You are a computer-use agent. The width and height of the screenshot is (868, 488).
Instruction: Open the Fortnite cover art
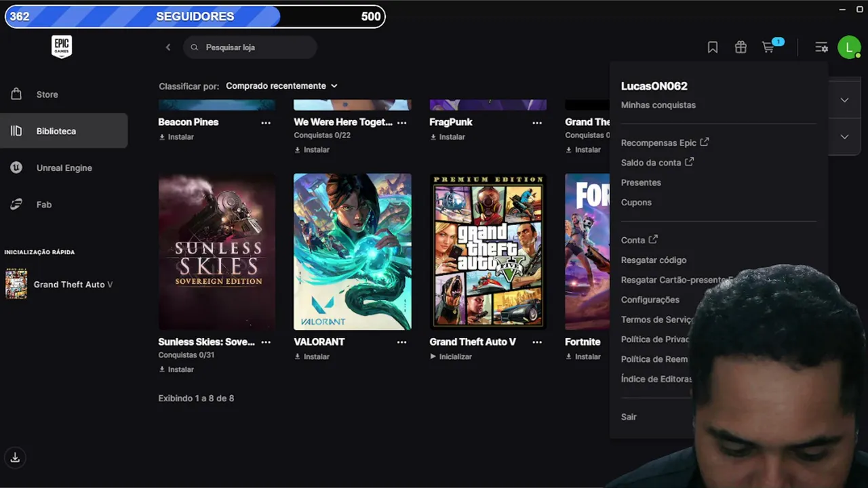coord(587,251)
